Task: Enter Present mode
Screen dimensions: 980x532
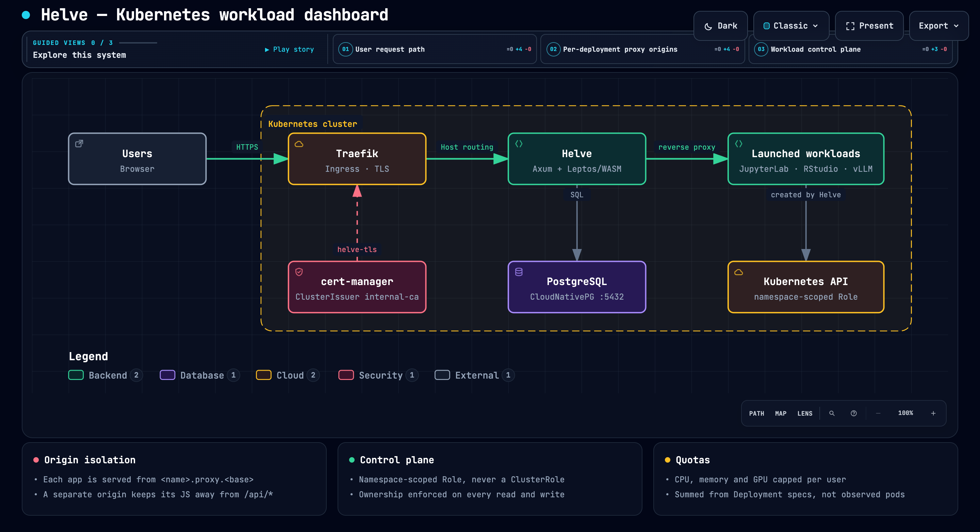Action: 869,26
